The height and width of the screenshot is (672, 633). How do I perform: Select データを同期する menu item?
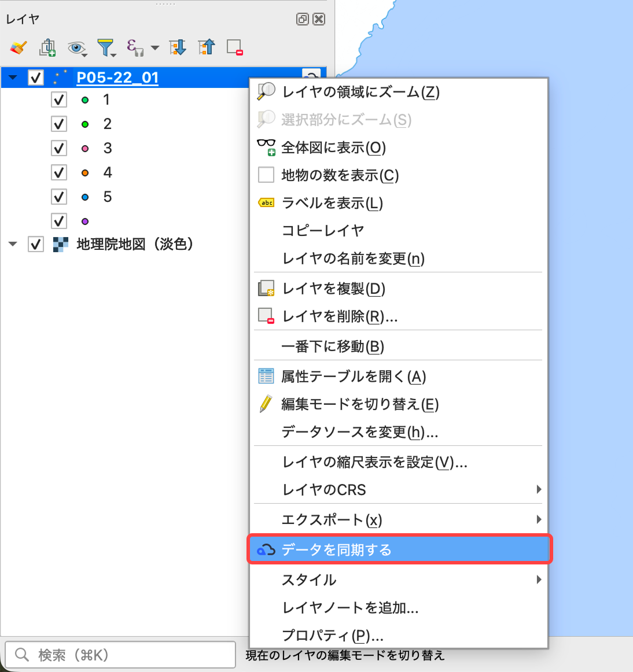[x=399, y=549]
